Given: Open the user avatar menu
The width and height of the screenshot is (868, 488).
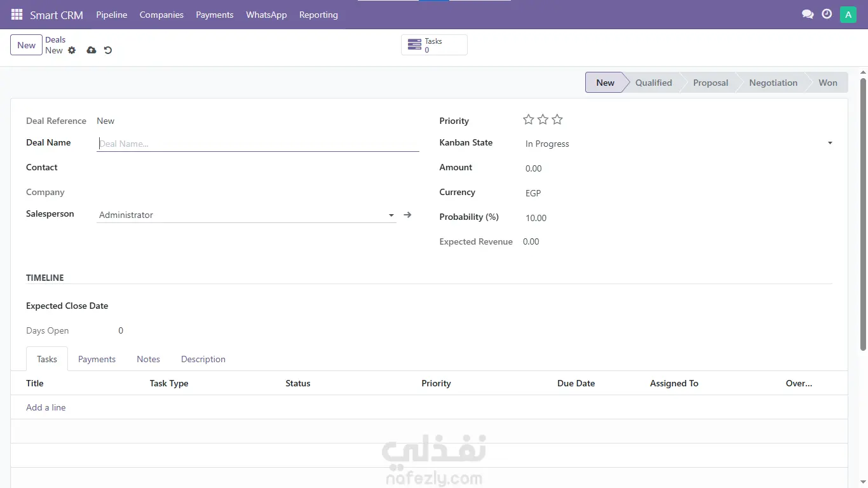Looking at the screenshot, I should point(848,15).
